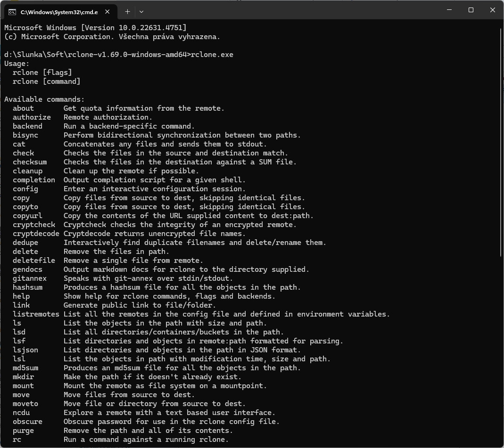Click the 'config' command name
Viewport: 504px width, 448px height.
coord(25,189)
